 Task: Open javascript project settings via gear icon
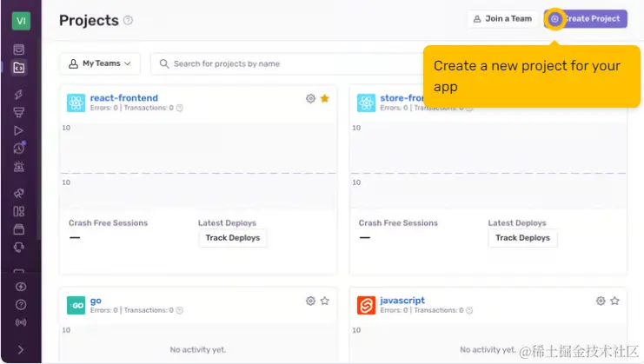point(601,301)
